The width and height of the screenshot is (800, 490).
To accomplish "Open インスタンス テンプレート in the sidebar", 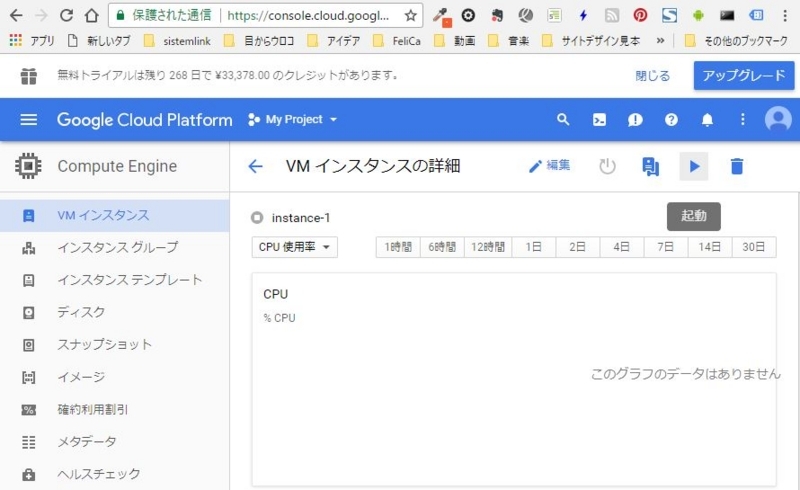I will [x=114, y=280].
